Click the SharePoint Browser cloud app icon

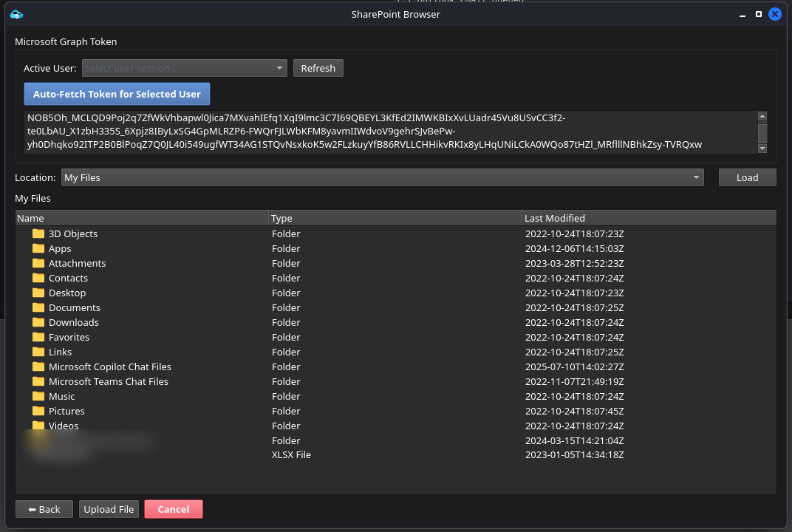(x=16, y=14)
